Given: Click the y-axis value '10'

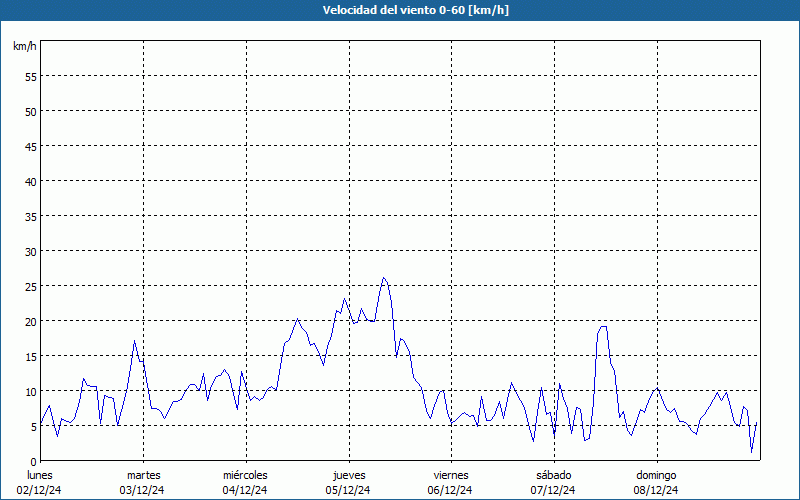Looking at the screenshot, I should pos(31,392).
